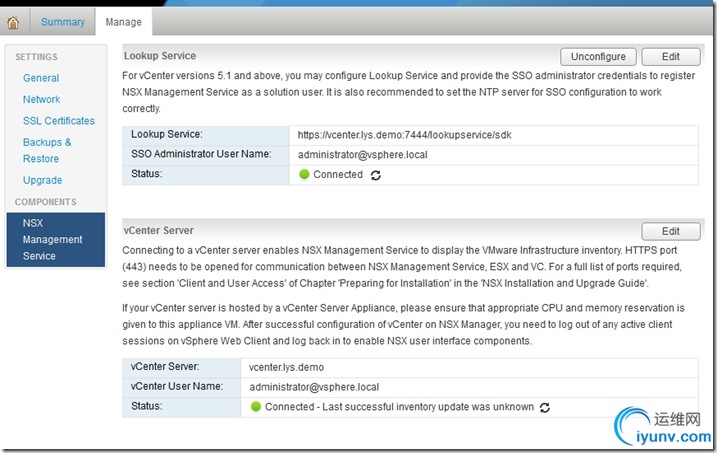
Task: Edit the Lookup Service configuration
Action: tap(671, 57)
